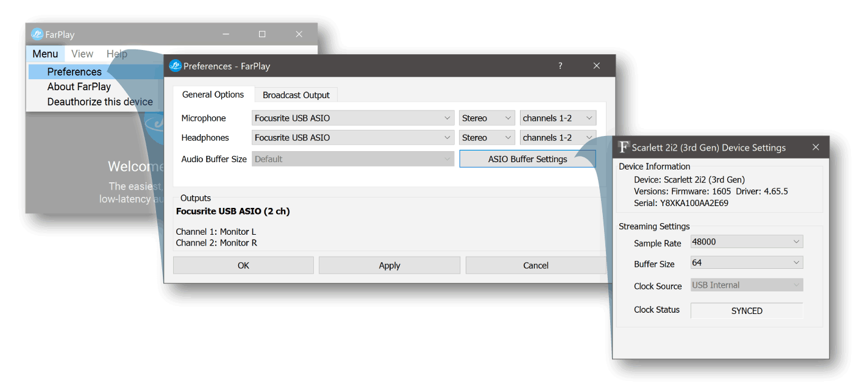The height and width of the screenshot is (392, 868).
Task: Click the SYNCED Clock Status field
Action: 747,311
